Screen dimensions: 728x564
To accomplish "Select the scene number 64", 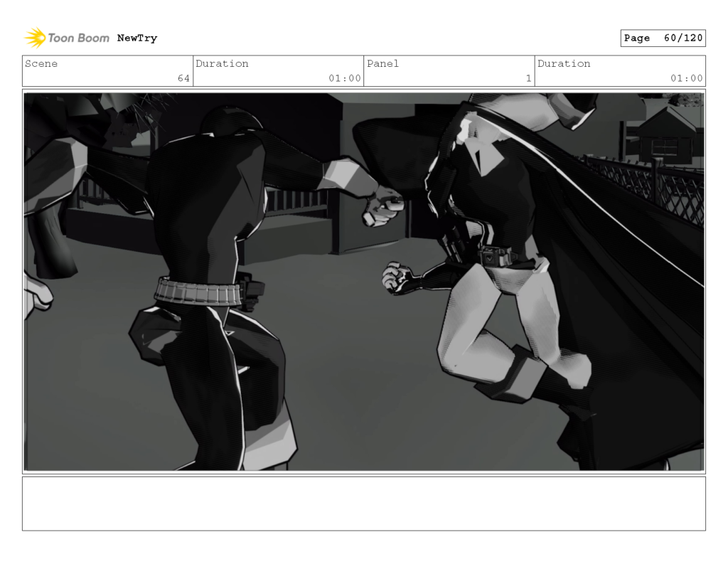I will [x=185, y=78].
